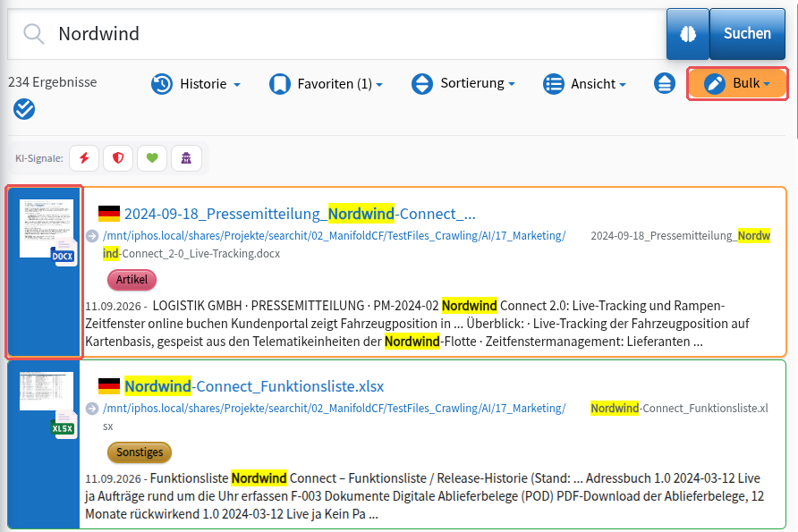Open the DOCX document thumbnail preview

47,228
